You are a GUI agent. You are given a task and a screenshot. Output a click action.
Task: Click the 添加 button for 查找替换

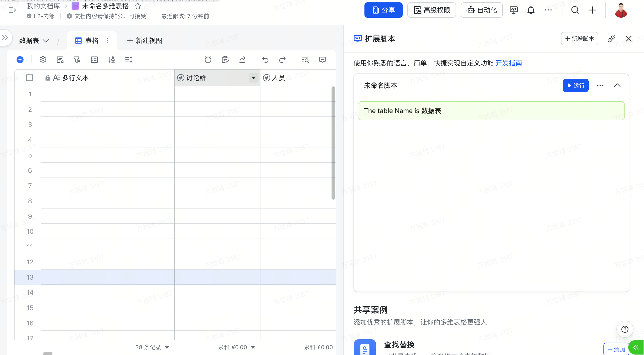point(616,349)
